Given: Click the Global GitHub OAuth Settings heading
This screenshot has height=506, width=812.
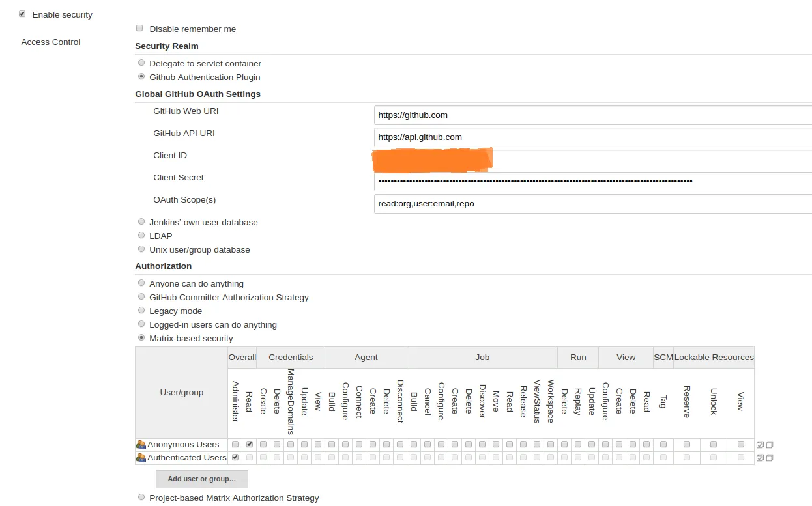Looking at the screenshot, I should pos(197,94).
